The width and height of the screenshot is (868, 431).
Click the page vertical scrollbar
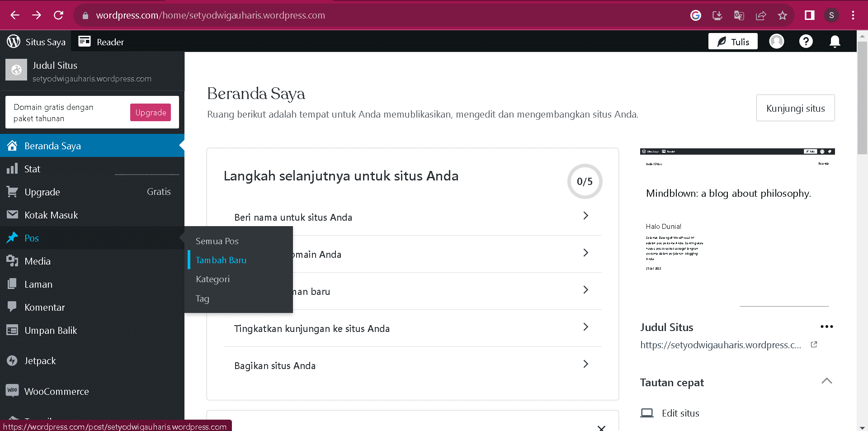click(x=862, y=97)
